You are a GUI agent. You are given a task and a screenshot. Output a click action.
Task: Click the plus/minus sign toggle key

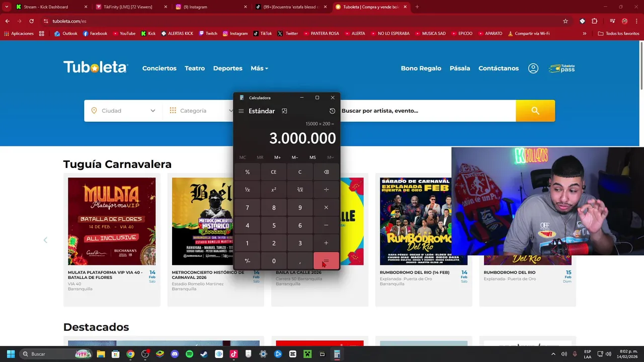[248, 261]
